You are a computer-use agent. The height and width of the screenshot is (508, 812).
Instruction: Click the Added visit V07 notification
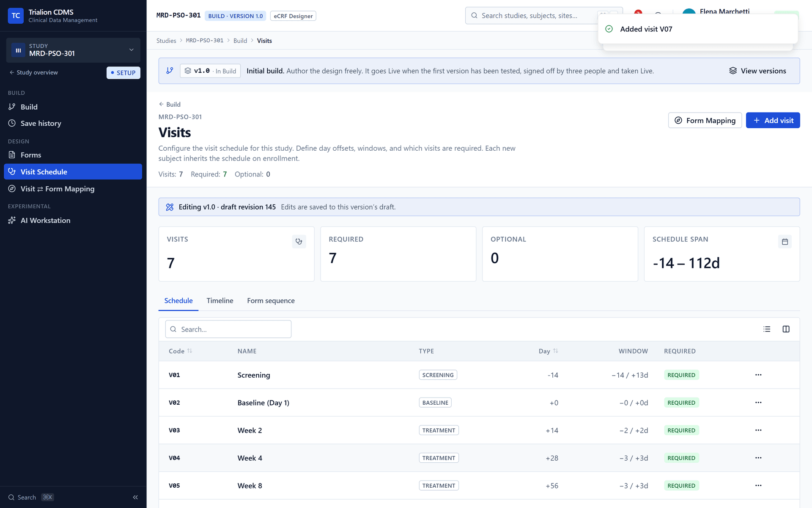click(698, 29)
